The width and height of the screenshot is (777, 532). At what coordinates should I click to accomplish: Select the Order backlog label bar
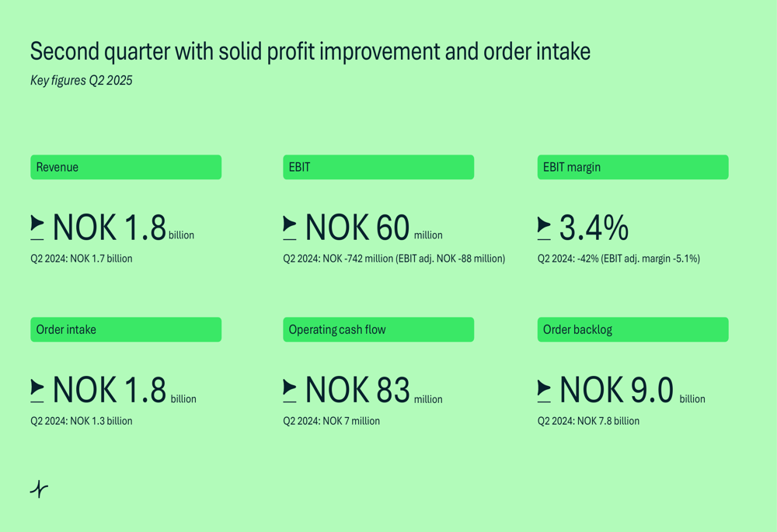pos(632,329)
